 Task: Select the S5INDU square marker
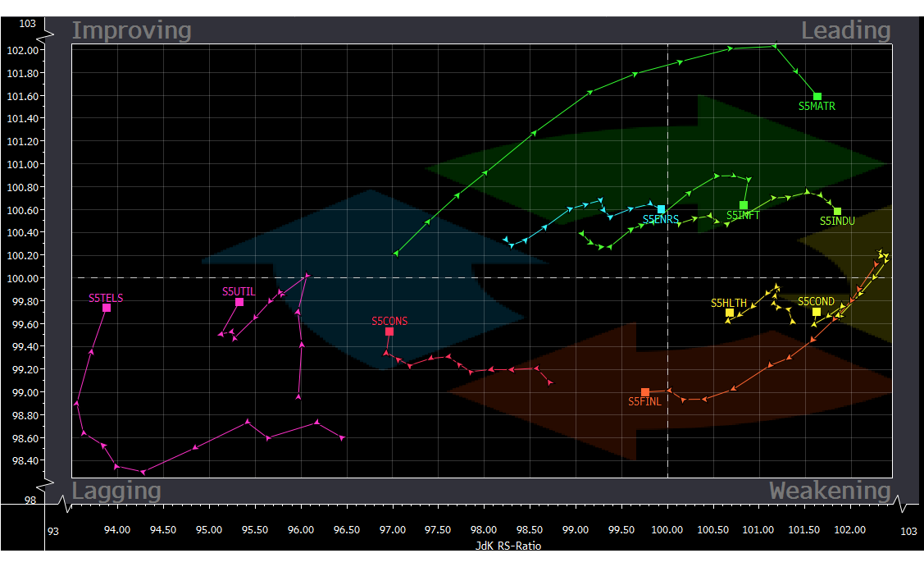click(x=837, y=211)
